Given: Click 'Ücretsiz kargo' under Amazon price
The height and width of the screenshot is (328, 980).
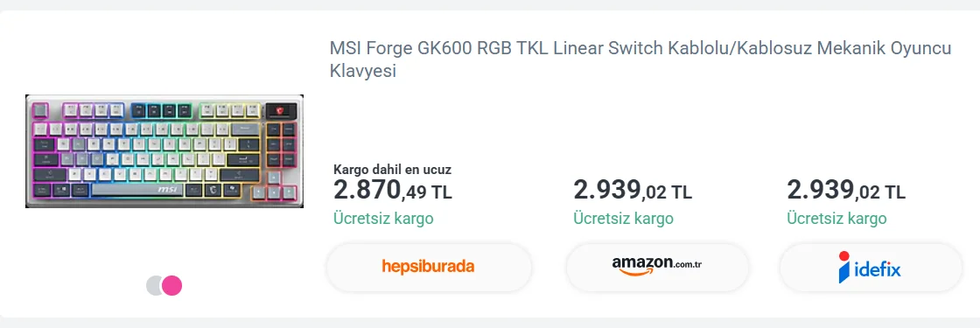Looking at the screenshot, I should pos(623,219).
